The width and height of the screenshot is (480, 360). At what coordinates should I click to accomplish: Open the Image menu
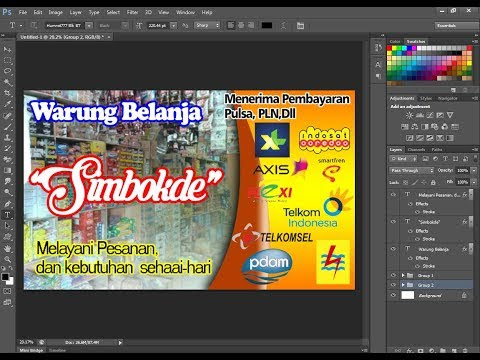pyautogui.click(x=56, y=12)
